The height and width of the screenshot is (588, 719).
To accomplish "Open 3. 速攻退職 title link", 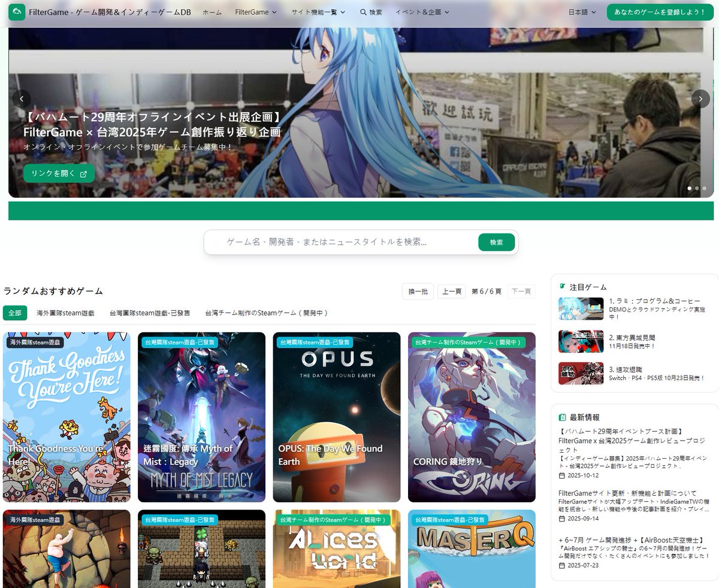I will tap(625, 369).
